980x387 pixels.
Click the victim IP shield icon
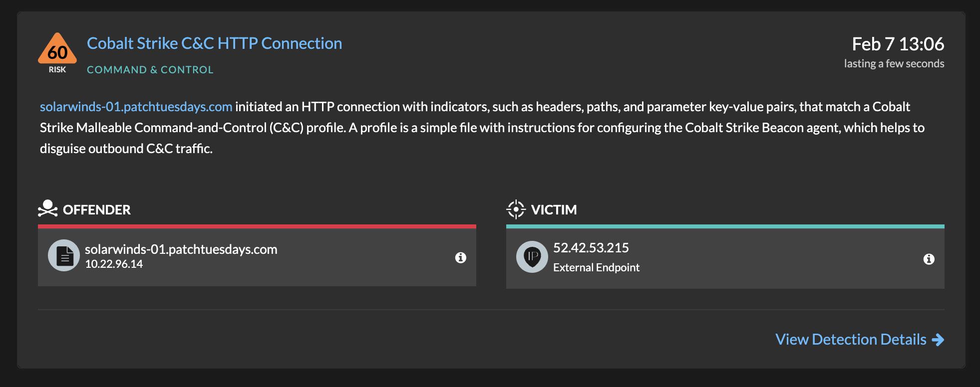tap(532, 257)
